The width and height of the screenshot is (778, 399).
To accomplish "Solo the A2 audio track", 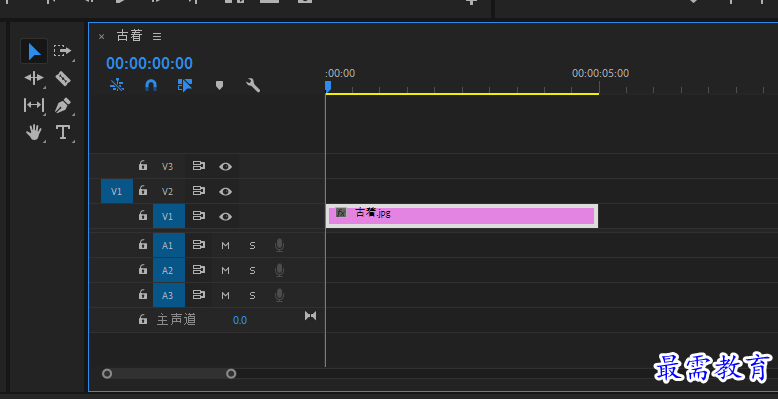I will 252,270.
